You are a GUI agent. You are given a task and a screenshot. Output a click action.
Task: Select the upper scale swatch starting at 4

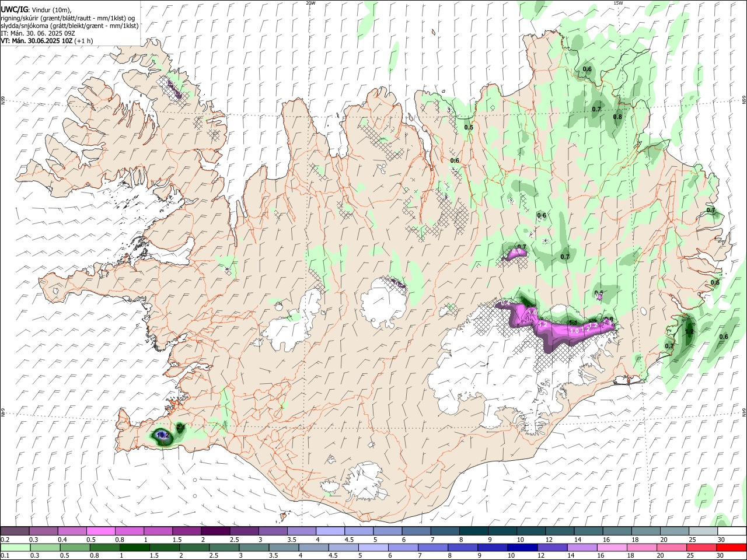(330, 531)
